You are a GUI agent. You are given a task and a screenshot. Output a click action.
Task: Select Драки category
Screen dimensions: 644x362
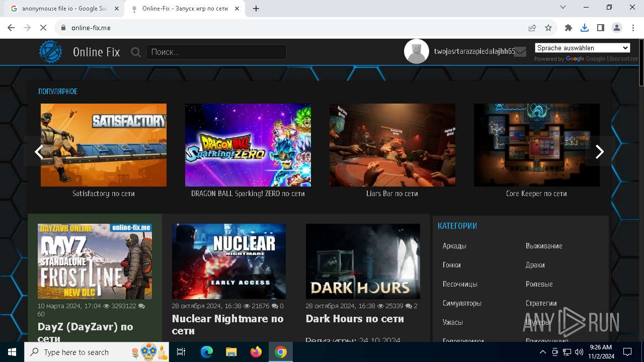535,265
